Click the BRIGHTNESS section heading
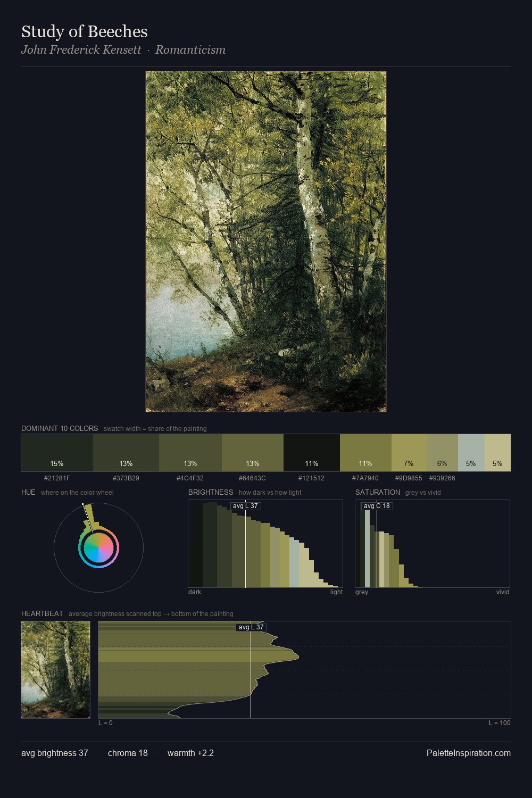 click(x=211, y=492)
